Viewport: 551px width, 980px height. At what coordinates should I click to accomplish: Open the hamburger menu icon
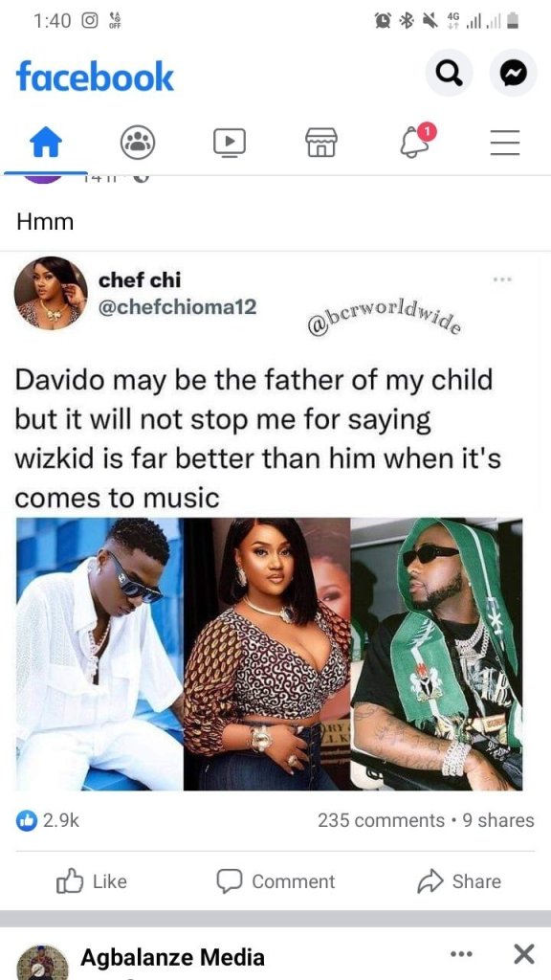click(505, 143)
